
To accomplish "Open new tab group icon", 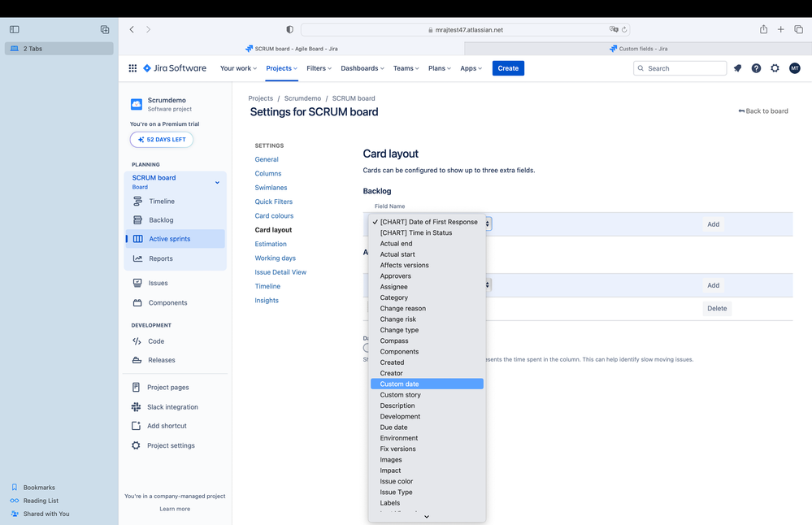I will click(x=105, y=29).
